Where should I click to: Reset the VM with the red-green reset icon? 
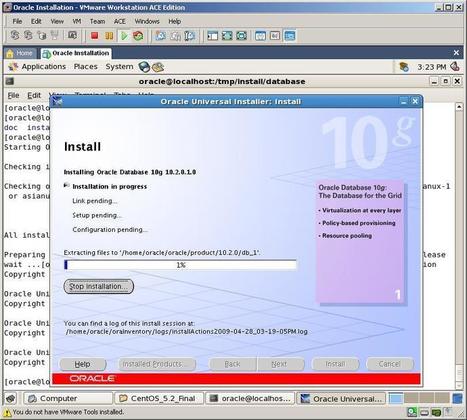tap(138, 35)
